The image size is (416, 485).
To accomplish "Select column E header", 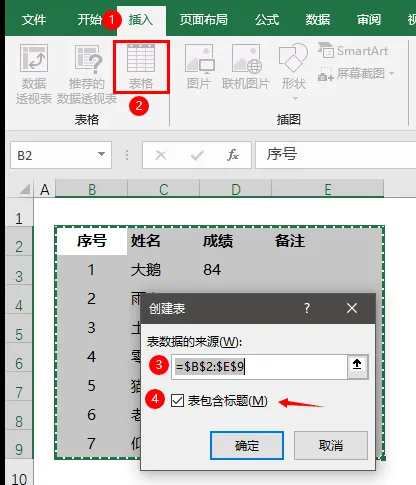I will click(328, 189).
